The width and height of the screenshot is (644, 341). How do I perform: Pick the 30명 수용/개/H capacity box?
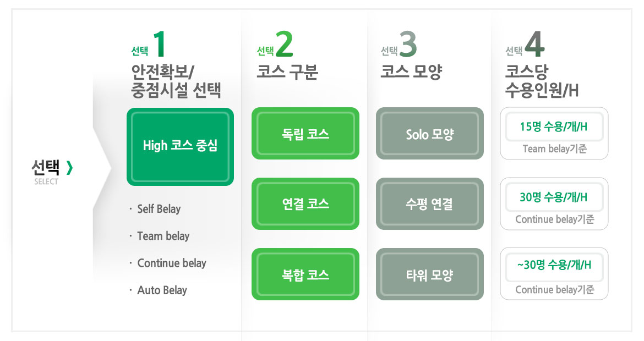pyautogui.click(x=554, y=204)
